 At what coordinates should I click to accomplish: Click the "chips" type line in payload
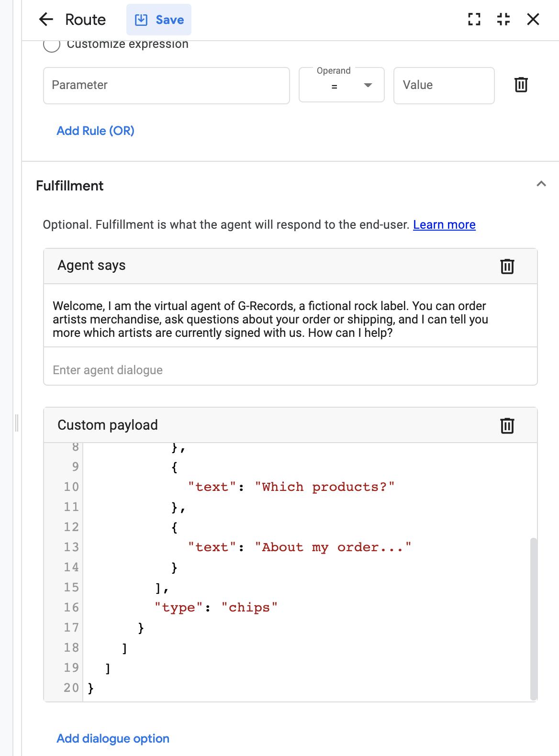[x=216, y=607]
